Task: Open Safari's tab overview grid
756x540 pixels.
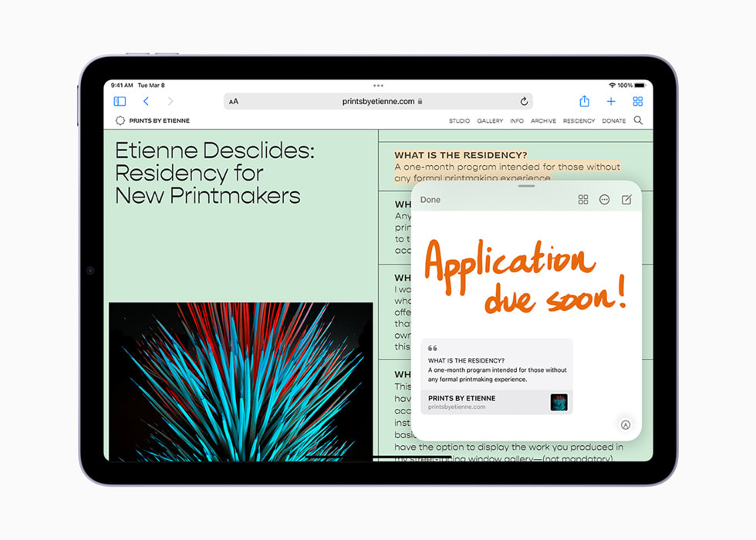Action: (637, 101)
